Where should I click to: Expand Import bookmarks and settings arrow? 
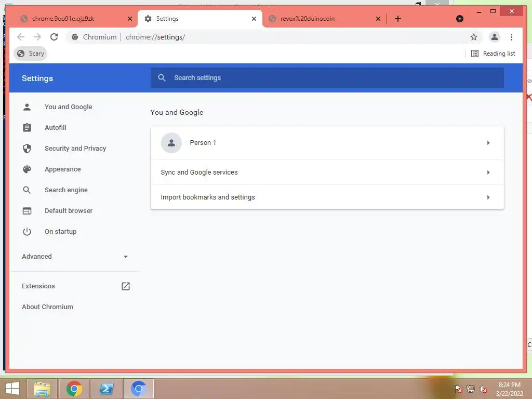(x=488, y=197)
